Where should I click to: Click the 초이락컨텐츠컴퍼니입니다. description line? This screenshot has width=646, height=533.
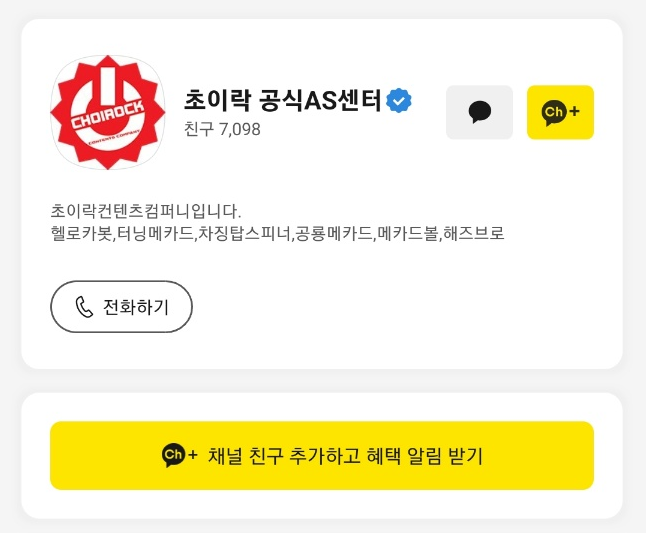(x=146, y=211)
